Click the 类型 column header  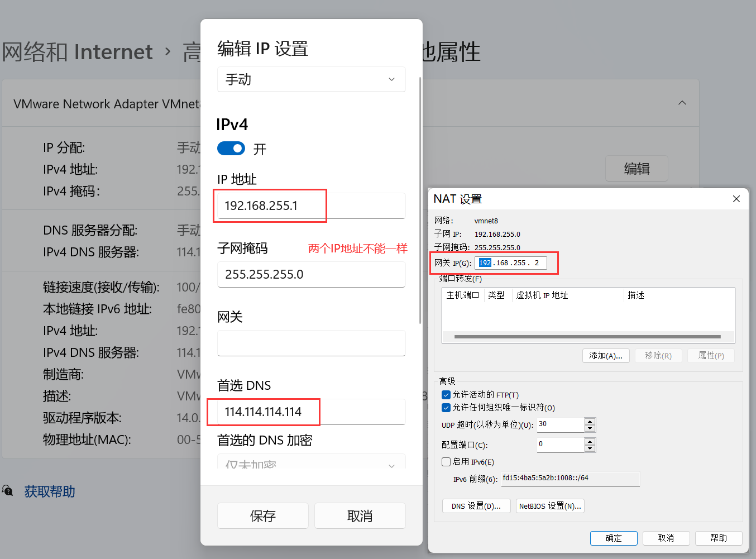pos(497,295)
